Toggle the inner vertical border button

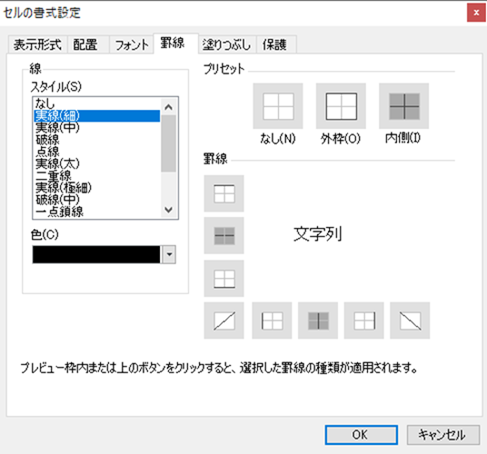pyautogui.click(x=318, y=321)
